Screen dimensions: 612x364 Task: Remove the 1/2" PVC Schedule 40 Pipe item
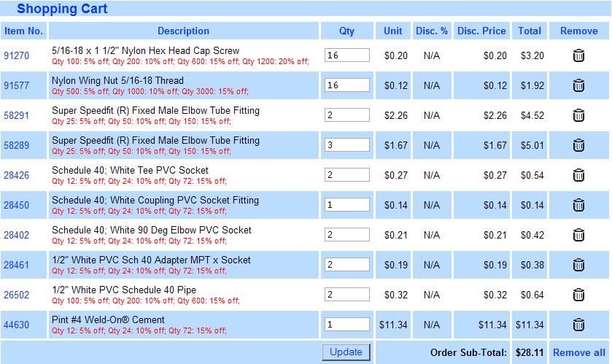coord(578,295)
